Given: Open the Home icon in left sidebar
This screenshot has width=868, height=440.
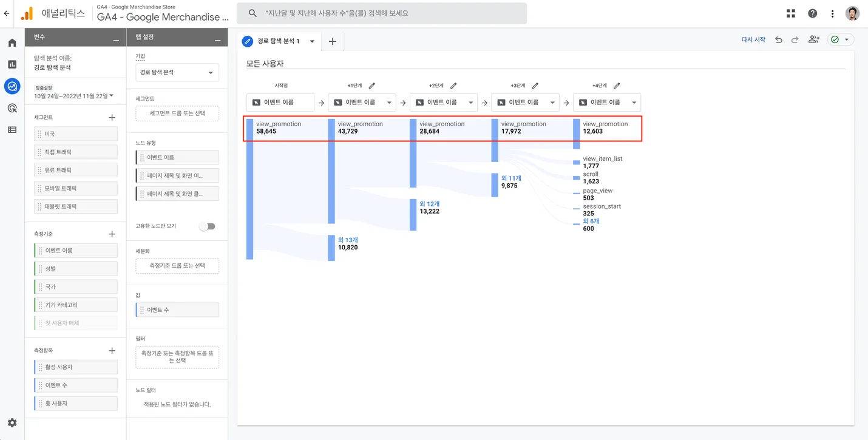Looking at the screenshot, I should 12,42.
